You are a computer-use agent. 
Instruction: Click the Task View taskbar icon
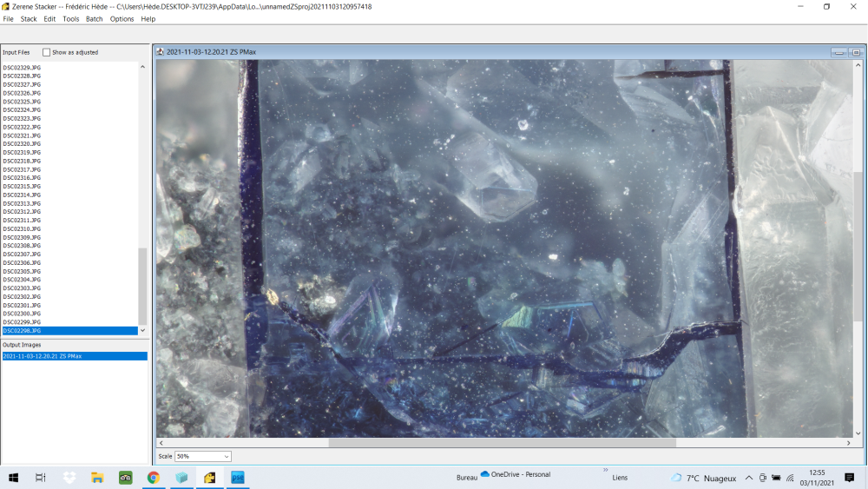tap(40, 478)
